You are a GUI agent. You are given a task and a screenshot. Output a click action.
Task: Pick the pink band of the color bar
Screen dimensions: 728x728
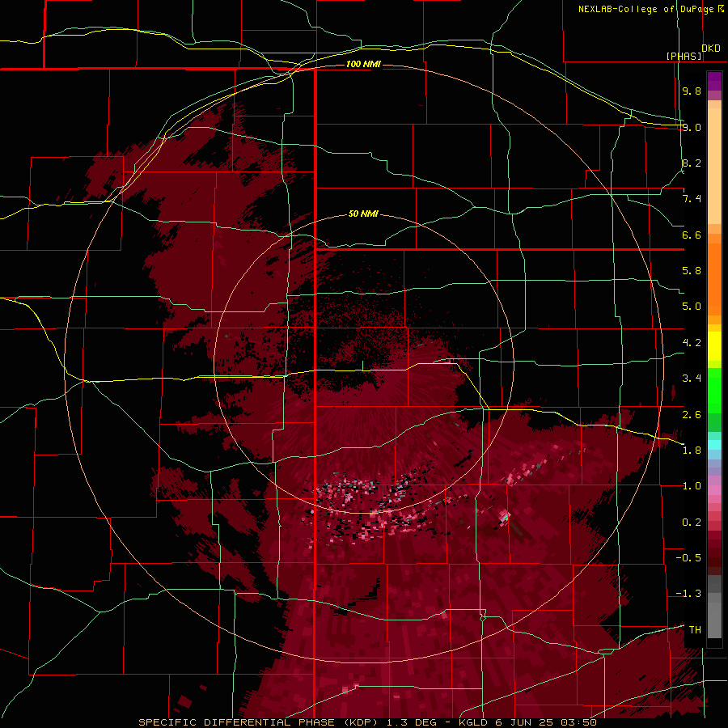tap(714, 490)
